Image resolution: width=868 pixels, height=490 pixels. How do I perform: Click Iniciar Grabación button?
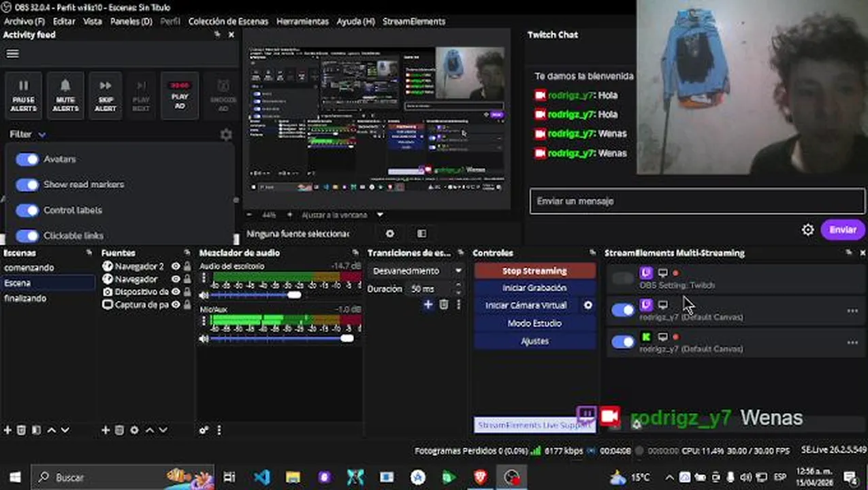point(534,288)
